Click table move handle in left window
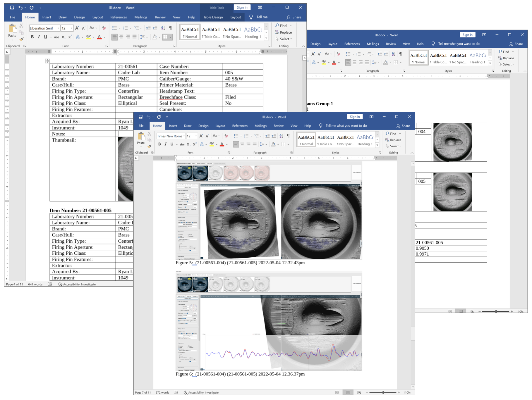The width and height of the screenshot is (532, 400). tap(47, 61)
